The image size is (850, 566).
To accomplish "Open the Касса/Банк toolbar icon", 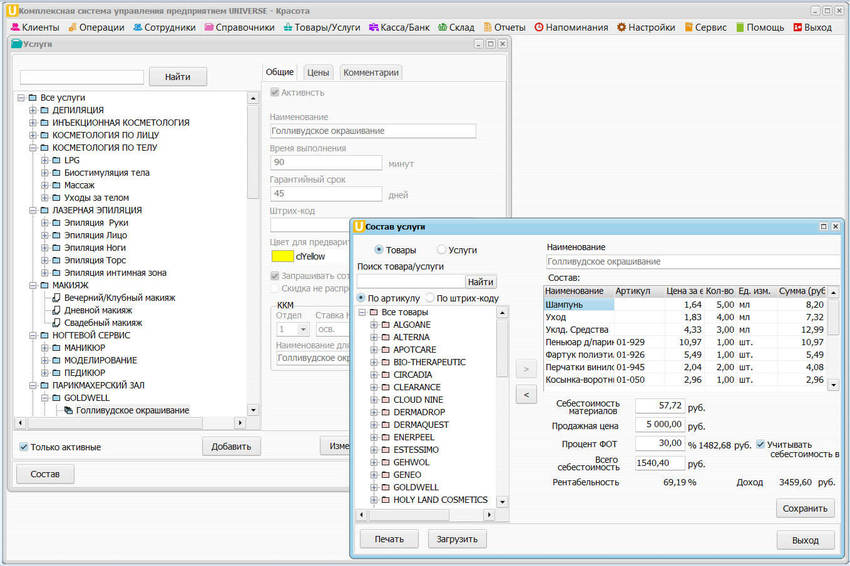I will pos(373,27).
